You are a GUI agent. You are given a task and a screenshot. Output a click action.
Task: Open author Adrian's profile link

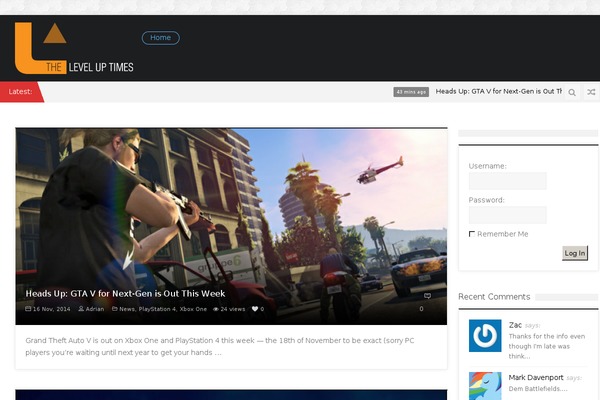click(x=95, y=309)
